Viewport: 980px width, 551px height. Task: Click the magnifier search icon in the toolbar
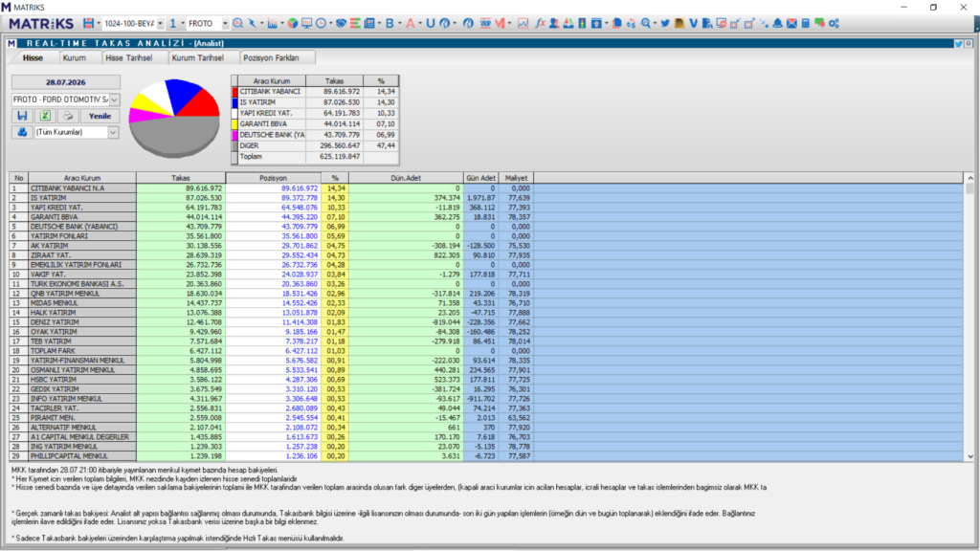237,23
